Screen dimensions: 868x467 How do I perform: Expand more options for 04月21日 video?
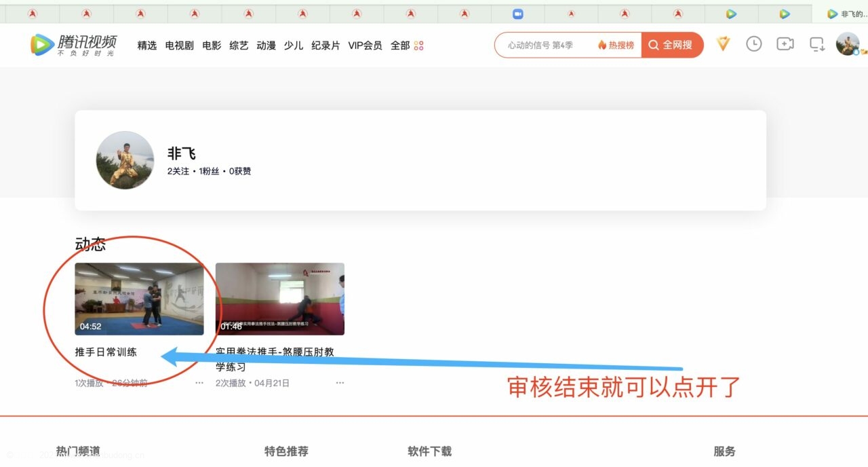[340, 383]
